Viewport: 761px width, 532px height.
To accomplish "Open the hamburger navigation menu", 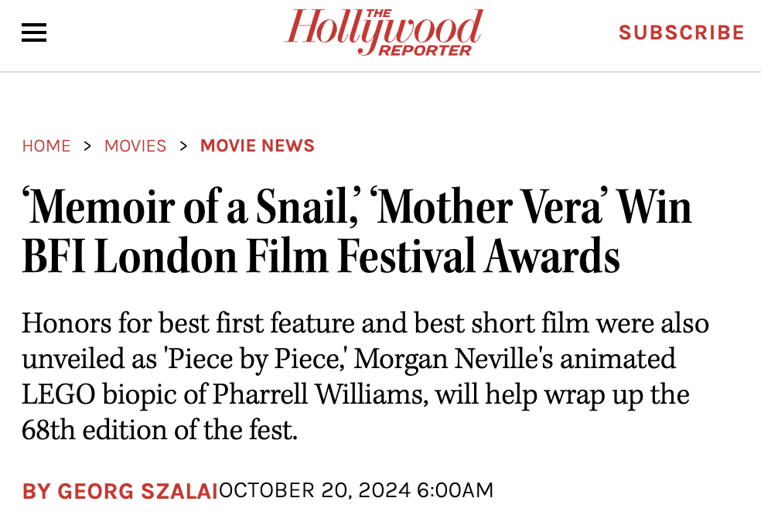I will point(34,32).
